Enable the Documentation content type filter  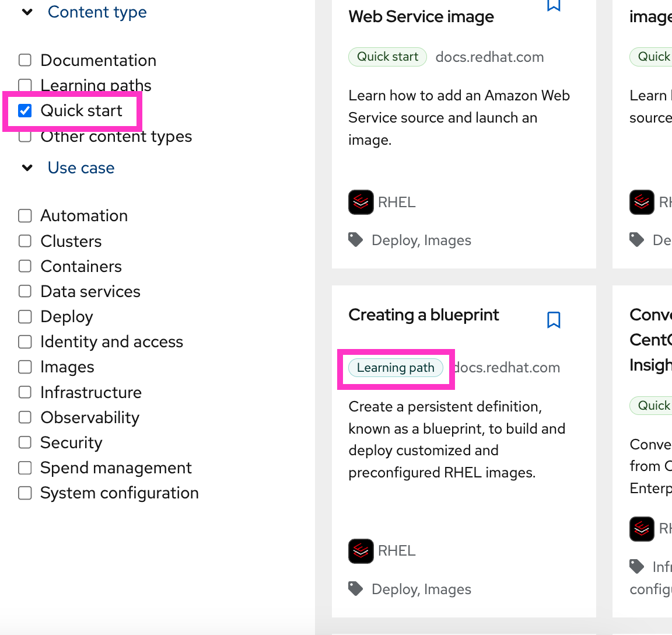pyautogui.click(x=25, y=60)
